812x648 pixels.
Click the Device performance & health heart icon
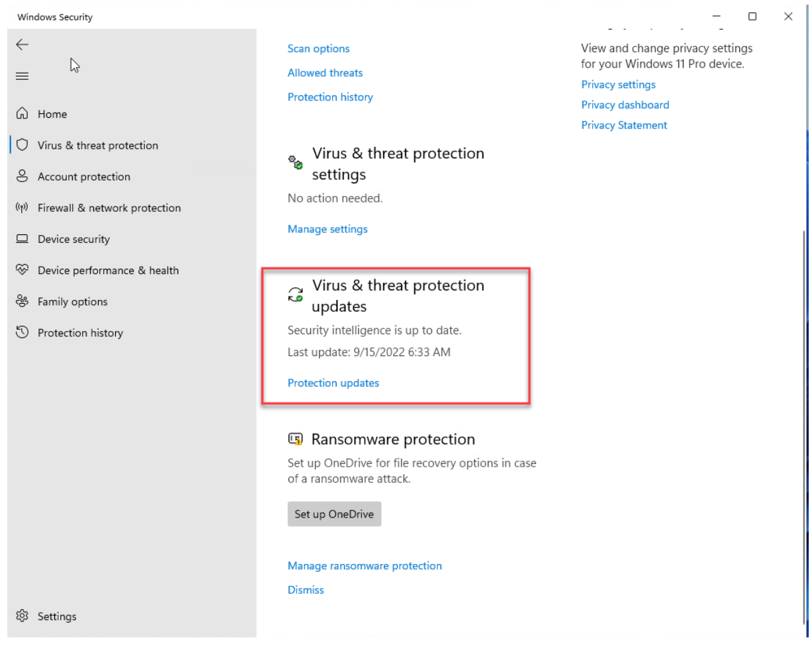coord(23,270)
